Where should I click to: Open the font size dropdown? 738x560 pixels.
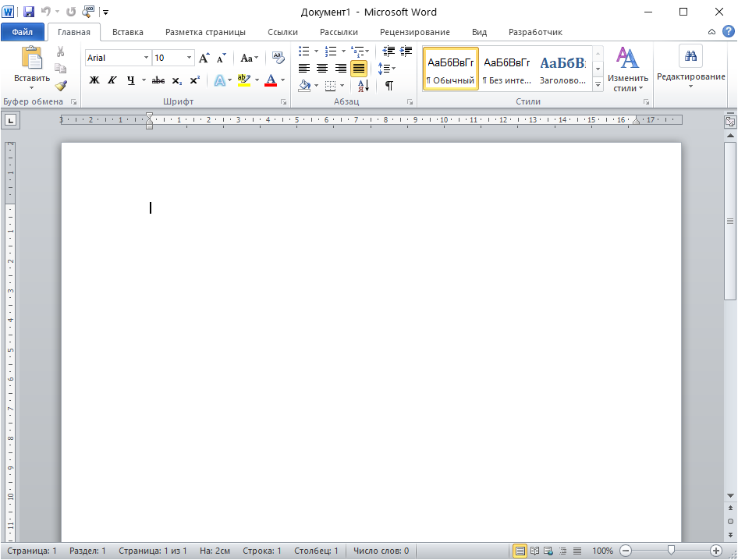point(188,57)
